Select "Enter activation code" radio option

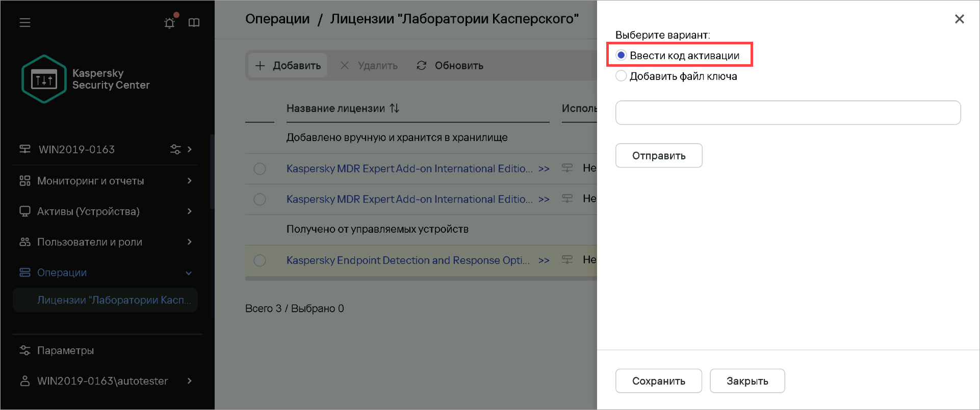tap(621, 55)
